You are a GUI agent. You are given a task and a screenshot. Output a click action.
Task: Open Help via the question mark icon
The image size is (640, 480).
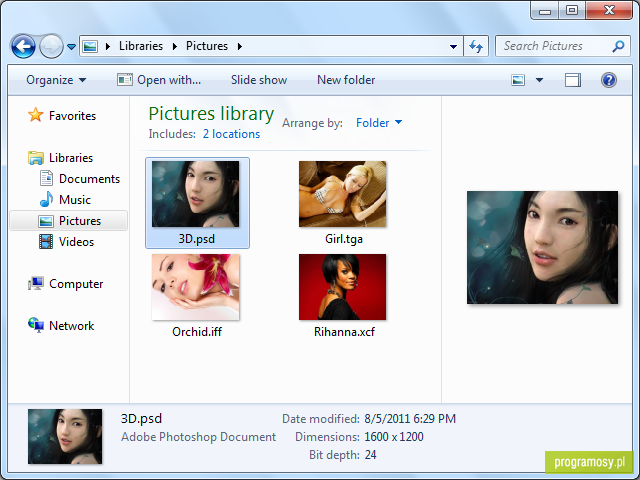[x=609, y=80]
